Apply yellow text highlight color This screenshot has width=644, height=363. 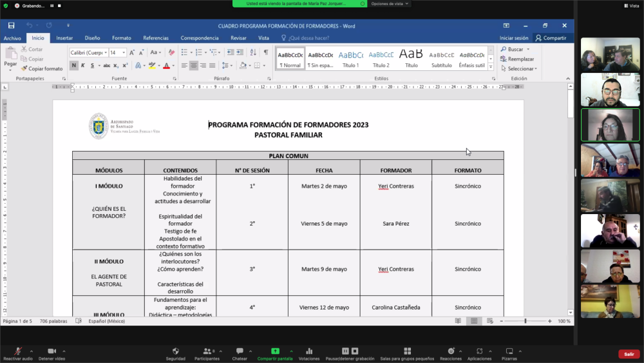tap(152, 65)
